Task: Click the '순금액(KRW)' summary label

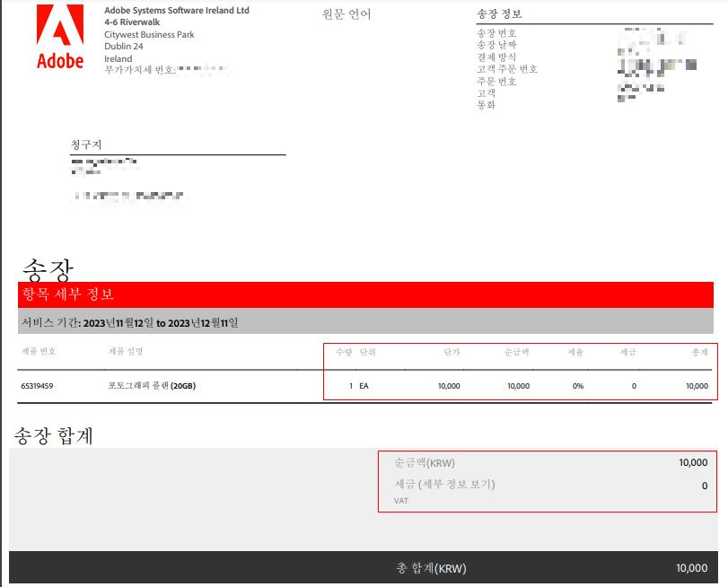Action: point(425,462)
